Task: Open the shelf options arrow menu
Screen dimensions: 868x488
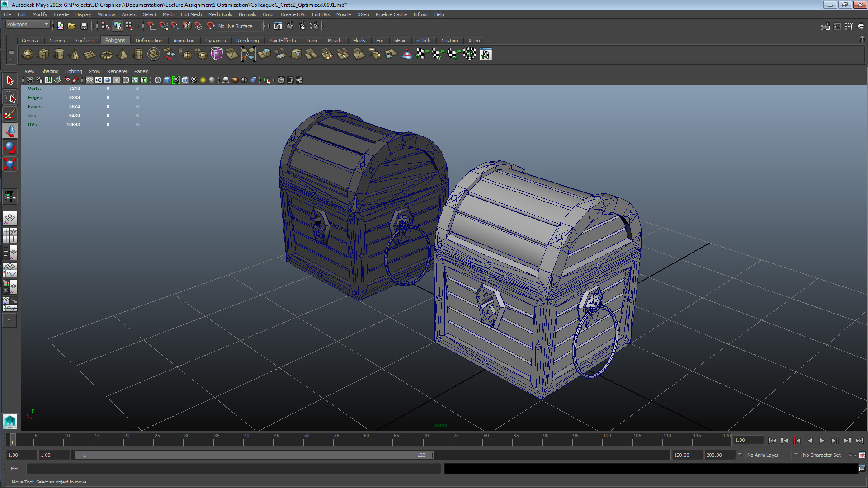Action: [11, 60]
